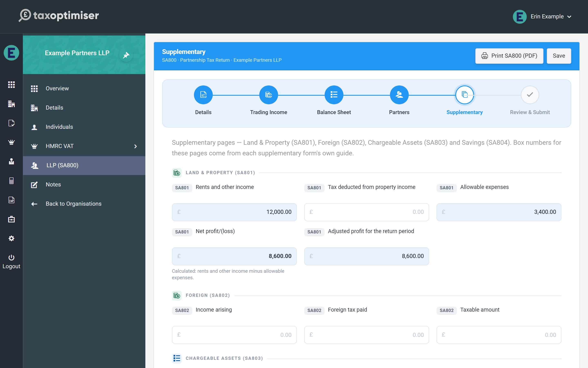Open the Individuals menu item
This screenshot has height=368, width=588.
point(84,127)
